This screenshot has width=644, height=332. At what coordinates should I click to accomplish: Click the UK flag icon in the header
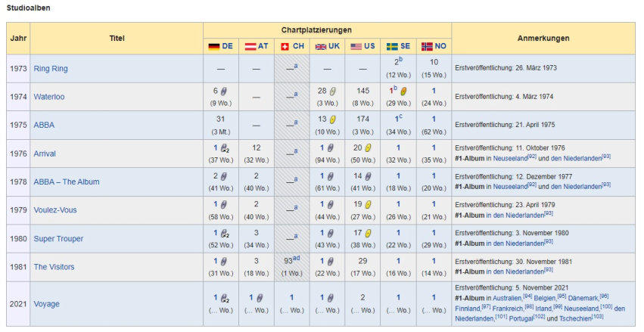pos(320,46)
